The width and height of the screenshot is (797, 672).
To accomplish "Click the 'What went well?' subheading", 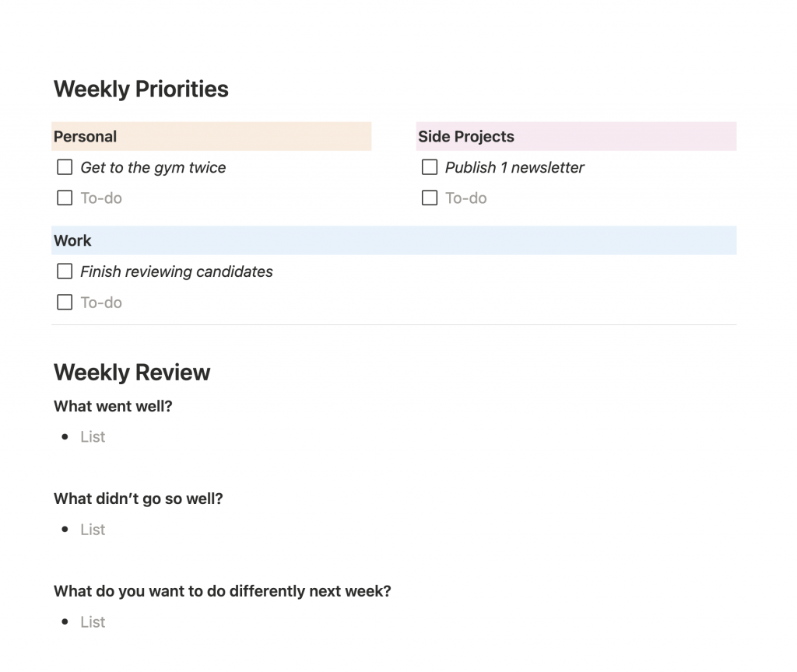I will click(x=114, y=406).
